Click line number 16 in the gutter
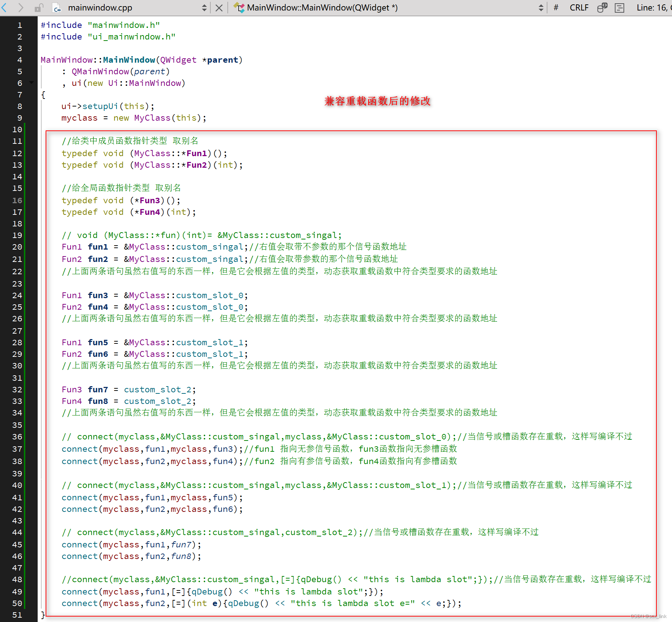Viewport: 672px width, 622px height. pos(17,200)
